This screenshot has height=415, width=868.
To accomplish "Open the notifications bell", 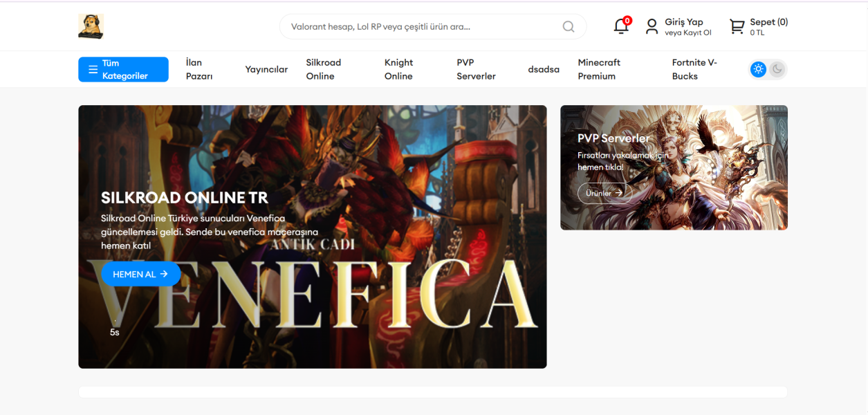I will [621, 27].
